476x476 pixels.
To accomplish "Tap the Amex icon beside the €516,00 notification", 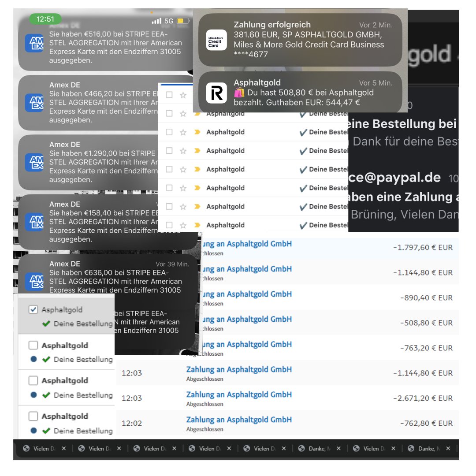I will (34, 43).
